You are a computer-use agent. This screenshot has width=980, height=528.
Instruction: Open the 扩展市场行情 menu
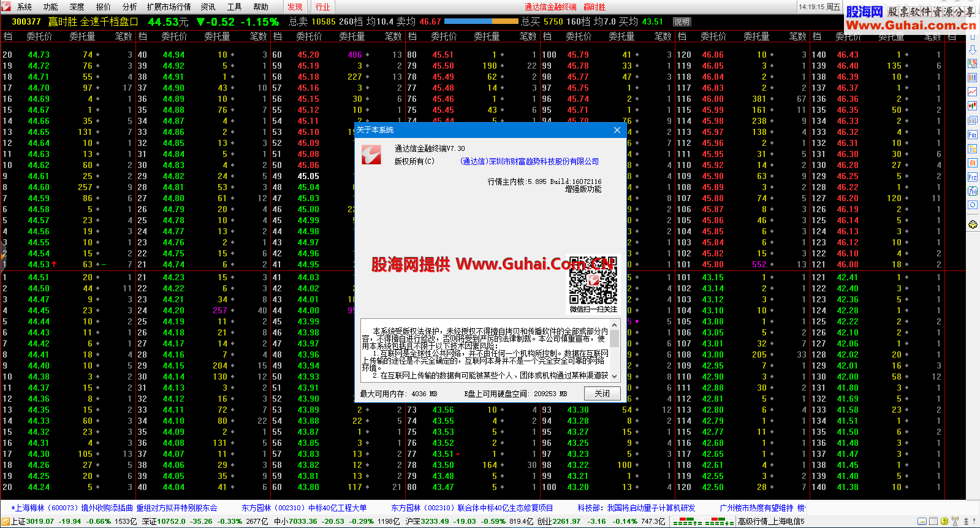pyautogui.click(x=169, y=7)
